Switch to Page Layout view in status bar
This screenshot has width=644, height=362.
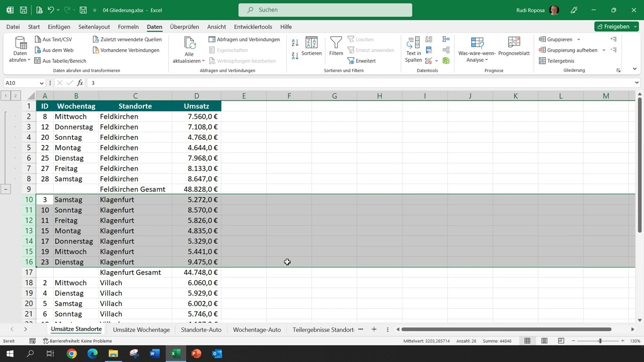544,341
